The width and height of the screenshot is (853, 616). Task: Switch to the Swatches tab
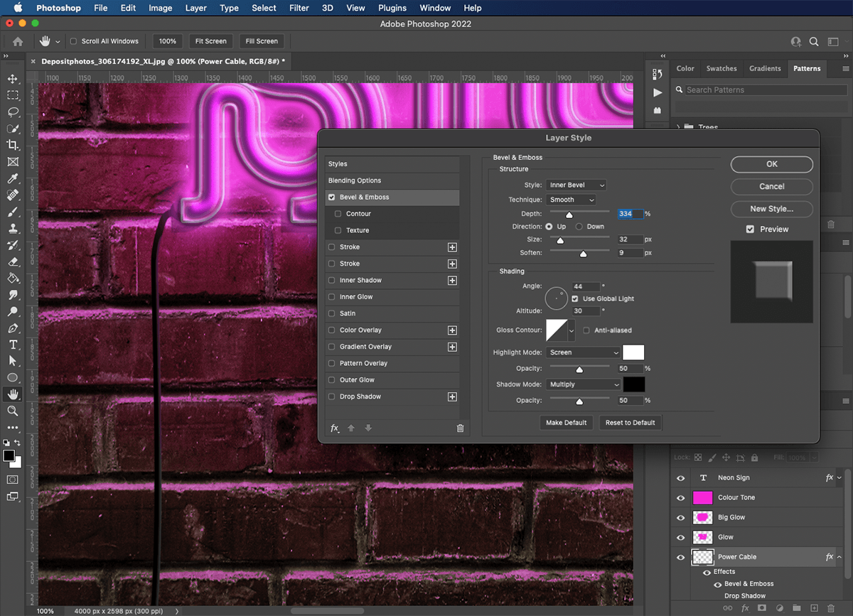(x=721, y=68)
